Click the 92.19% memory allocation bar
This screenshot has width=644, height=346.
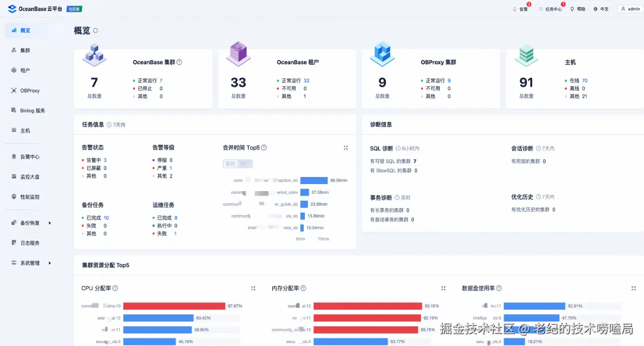[x=367, y=318]
